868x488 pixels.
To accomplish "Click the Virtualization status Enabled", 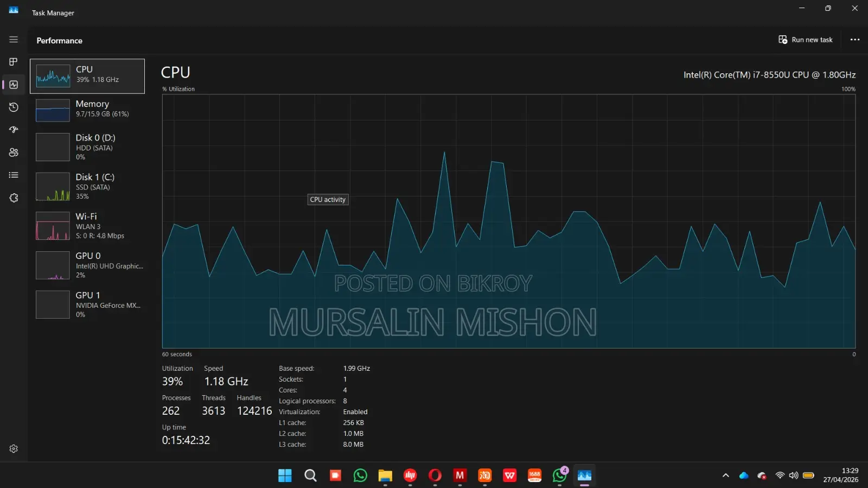I will click(355, 412).
